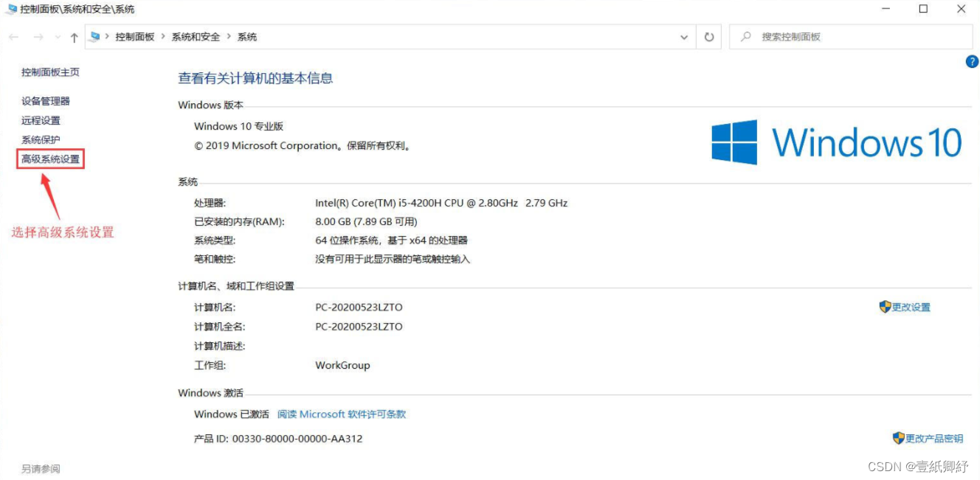Viewport: 980px width, 480px height.
Task: Open 高级系统设置
Action: 50,159
